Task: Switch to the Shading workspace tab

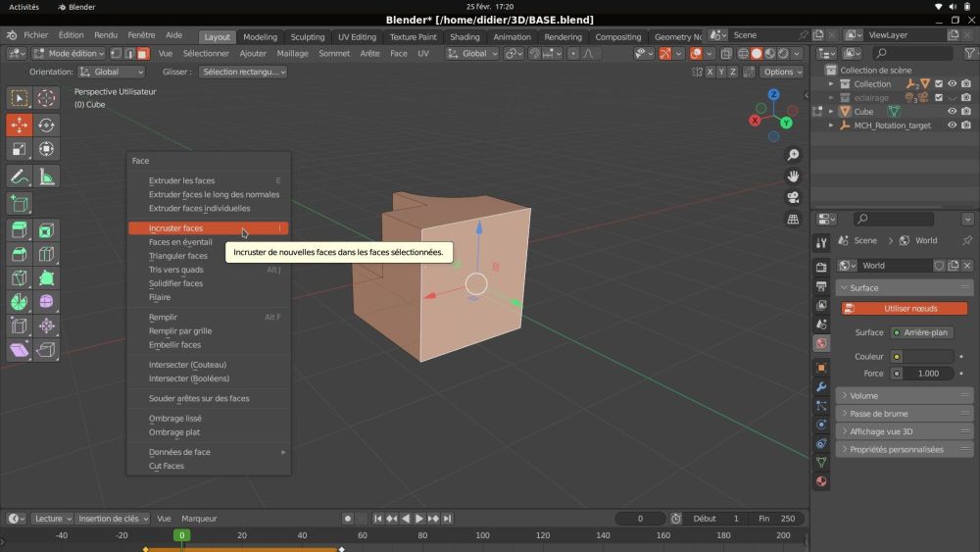Action: [465, 37]
